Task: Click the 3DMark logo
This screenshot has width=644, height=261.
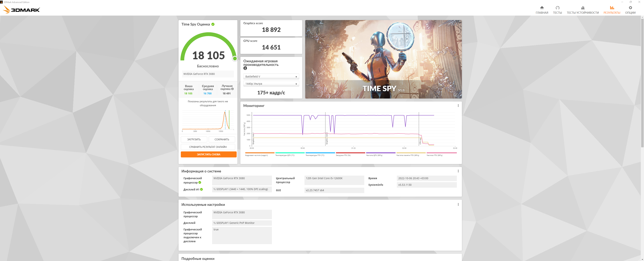Action: pyautogui.click(x=21, y=10)
